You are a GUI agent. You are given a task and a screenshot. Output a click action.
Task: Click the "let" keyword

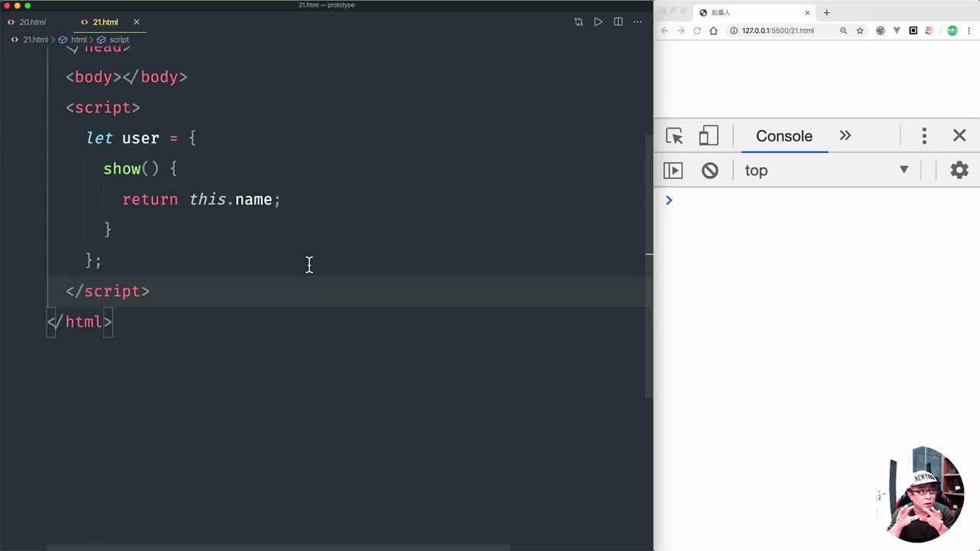coord(100,139)
